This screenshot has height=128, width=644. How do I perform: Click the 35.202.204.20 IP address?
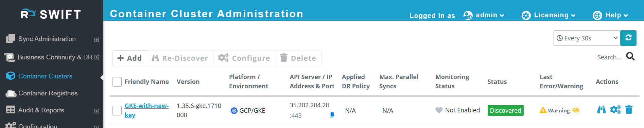point(309,105)
